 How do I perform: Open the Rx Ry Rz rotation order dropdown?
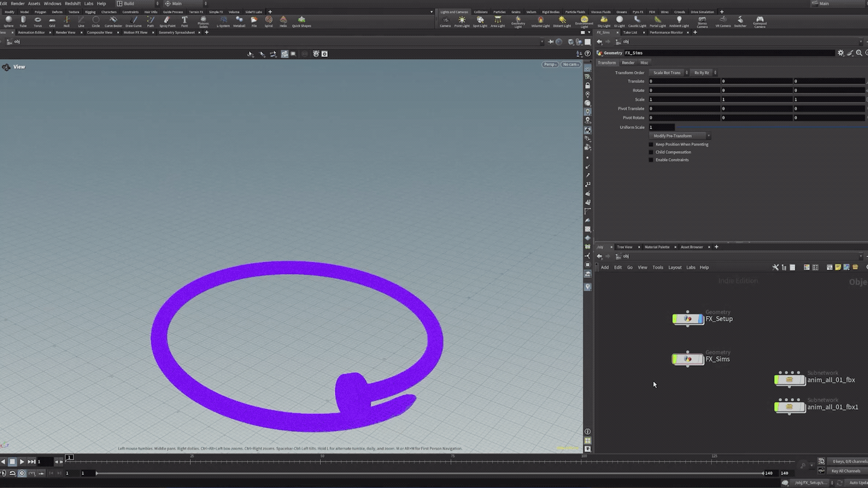(x=703, y=73)
